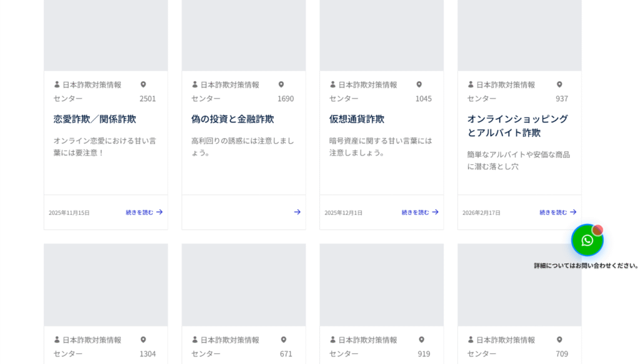Open the 仮想通貨詐欺 article title
Screen dimensions: 640x364
point(357,119)
